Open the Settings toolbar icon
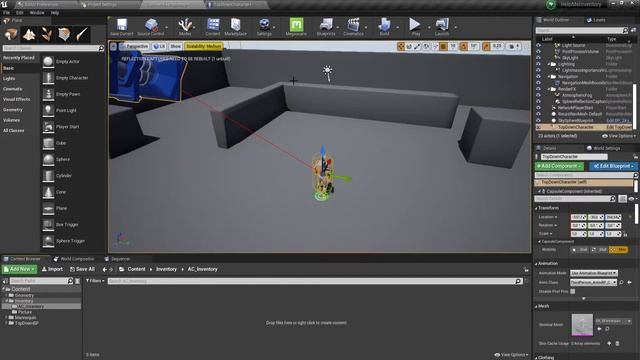The width and height of the screenshot is (640, 360). (264, 25)
